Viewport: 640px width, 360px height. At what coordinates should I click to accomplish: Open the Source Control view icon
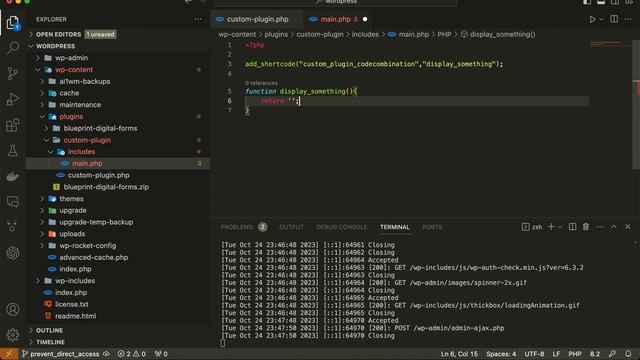coord(13,73)
